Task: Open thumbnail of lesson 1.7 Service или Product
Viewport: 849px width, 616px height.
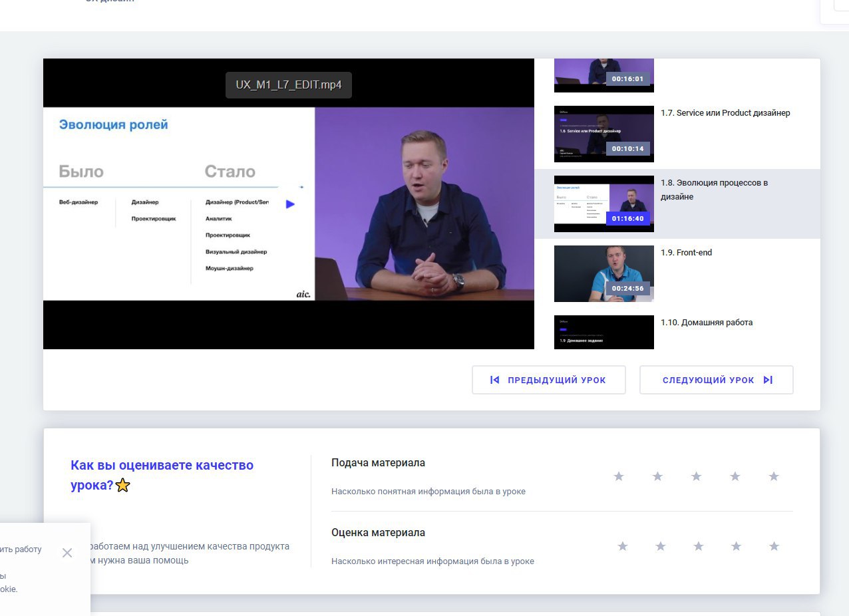Action: 604,134
